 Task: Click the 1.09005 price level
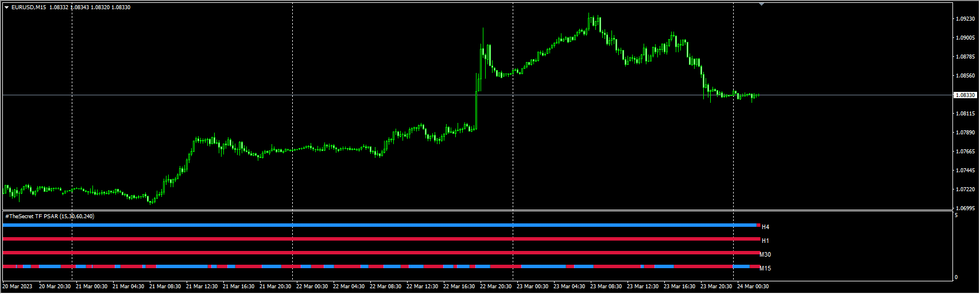click(965, 38)
